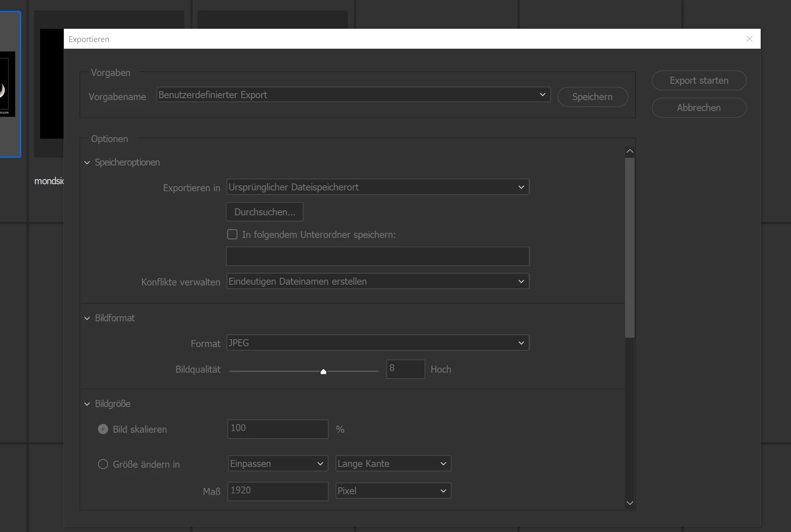Image resolution: width=791 pixels, height=532 pixels.
Task: Click the Abbrechen button
Action: 699,108
